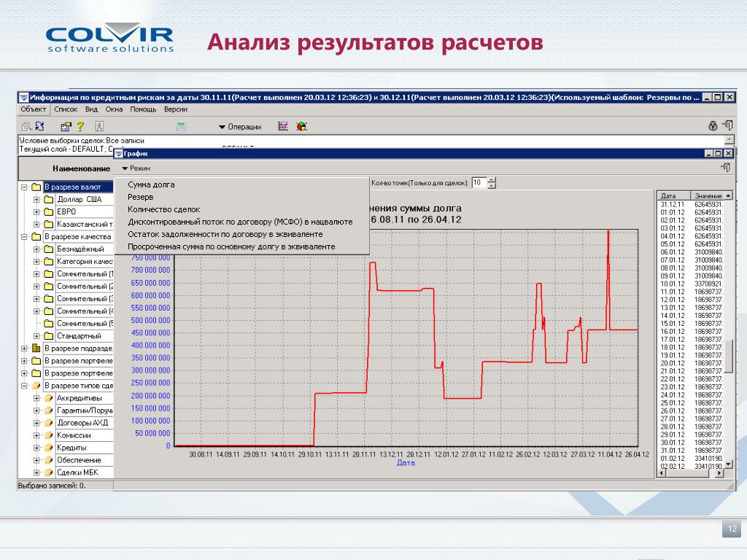Click the icon beside Обеспечение
Viewport: 747px width, 560px height.
click(x=49, y=460)
